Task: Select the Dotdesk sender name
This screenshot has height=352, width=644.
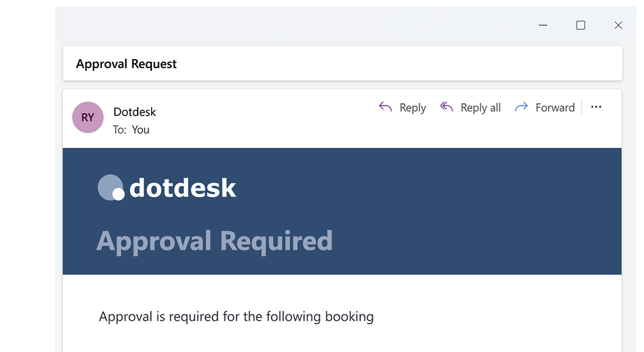Action: pos(135,111)
